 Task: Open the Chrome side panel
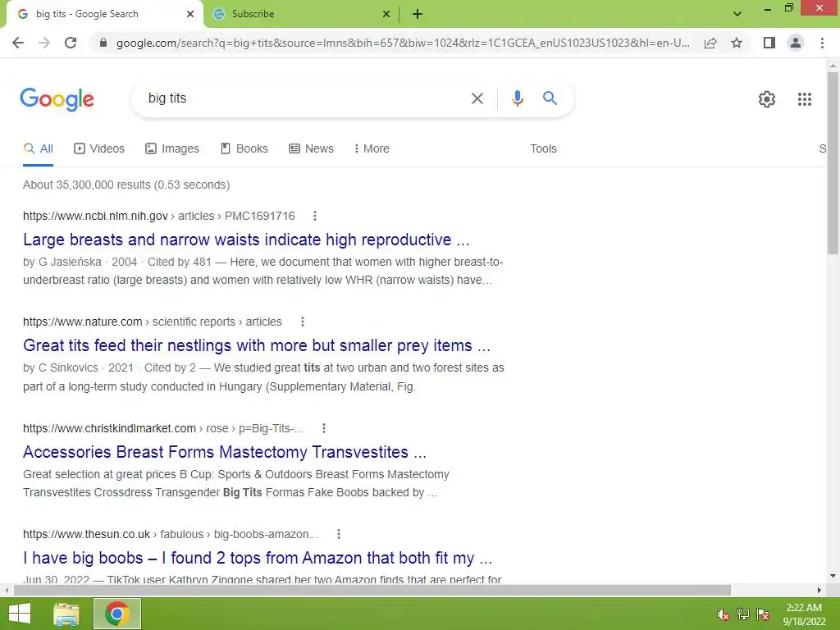769,43
